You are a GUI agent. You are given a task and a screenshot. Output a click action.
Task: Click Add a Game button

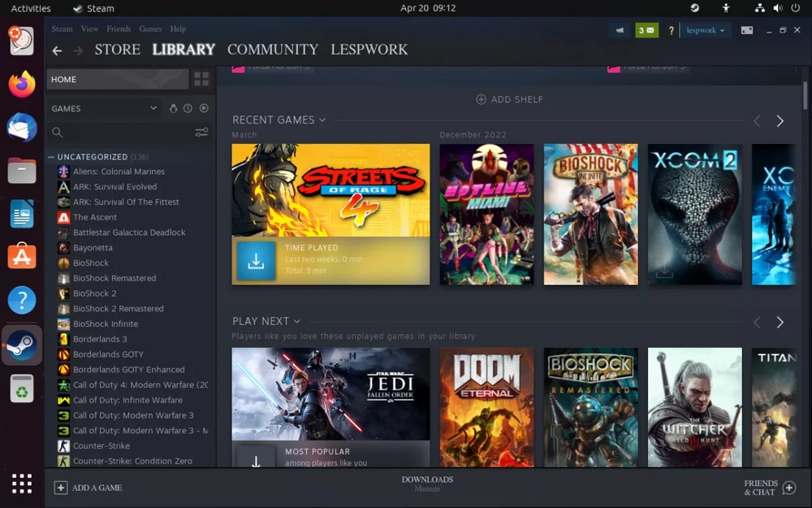click(88, 488)
